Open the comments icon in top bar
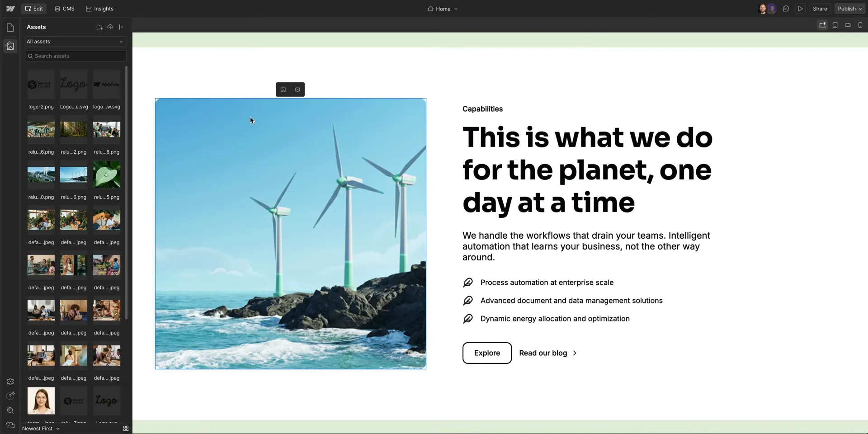Screen dimensions: 868x434 (786, 9)
